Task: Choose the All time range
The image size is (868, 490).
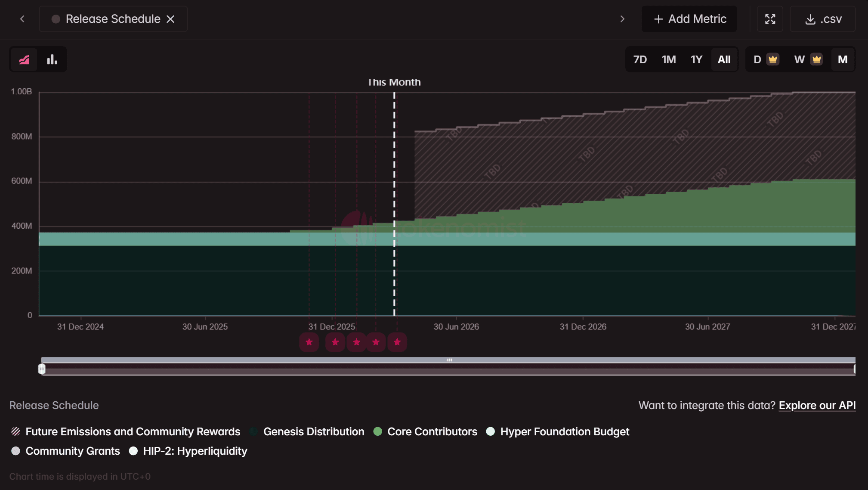Action: [724, 59]
